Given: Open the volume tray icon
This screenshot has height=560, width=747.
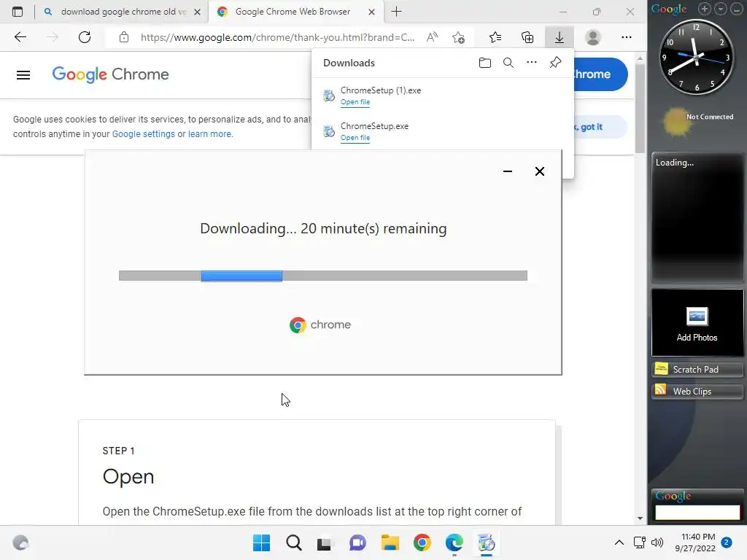Looking at the screenshot, I should coord(657,542).
